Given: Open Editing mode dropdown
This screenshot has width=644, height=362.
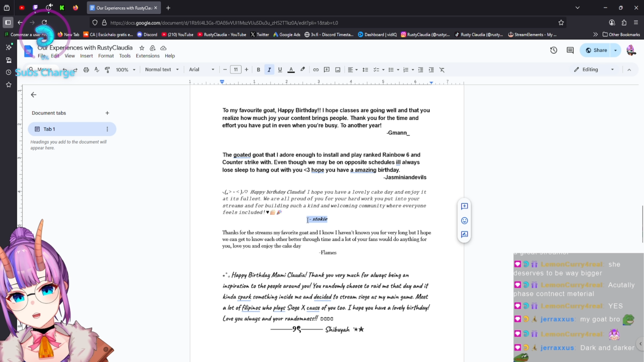Looking at the screenshot, I should click(594, 70).
